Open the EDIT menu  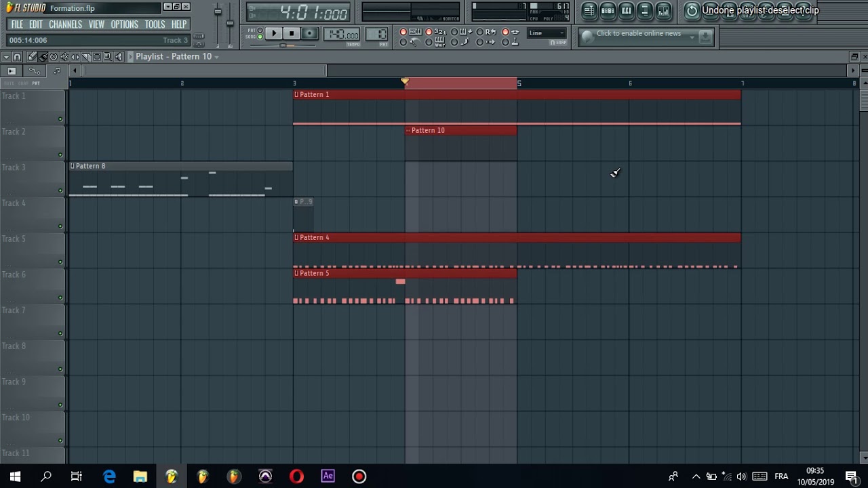(x=36, y=24)
